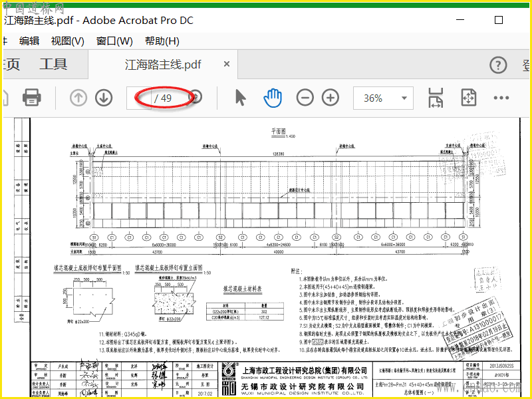Image resolution: width=532 pixels, height=399 pixels.
Task: Select the arrow selection tool
Action: [240, 98]
